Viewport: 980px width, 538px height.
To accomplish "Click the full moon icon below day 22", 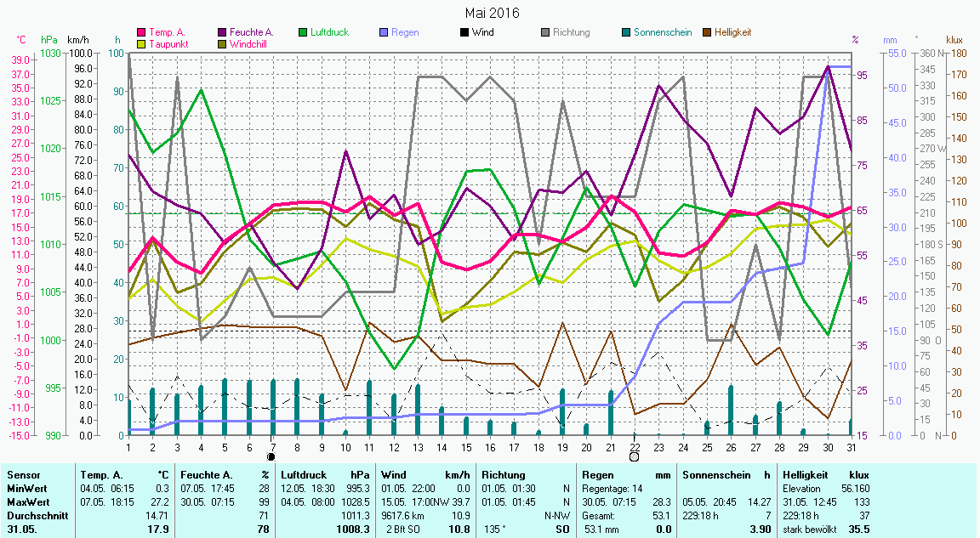I will click(x=634, y=456).
